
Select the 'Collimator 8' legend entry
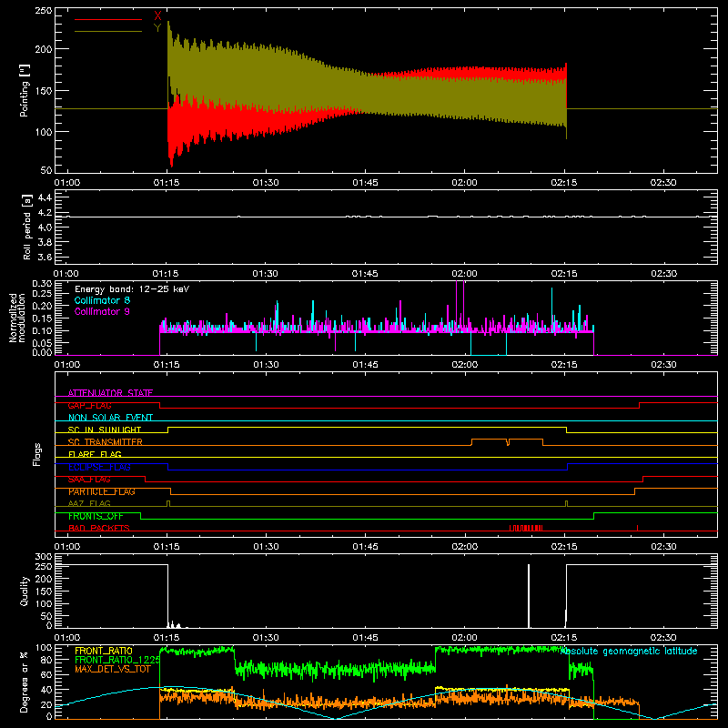(x=102, y=300)
